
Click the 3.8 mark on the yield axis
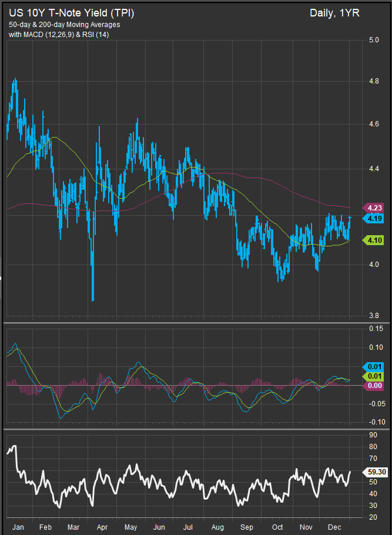pos(373,316)
